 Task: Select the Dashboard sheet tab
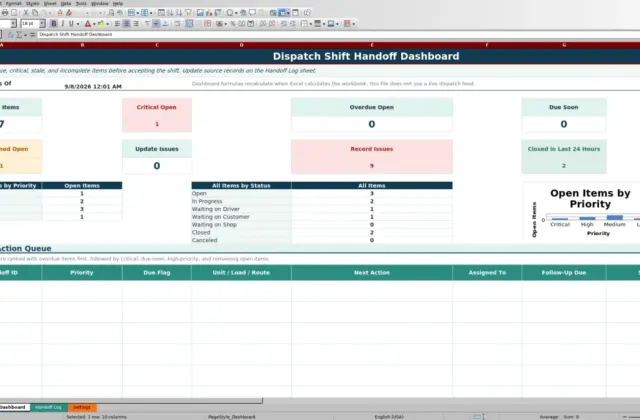(13, 407)
